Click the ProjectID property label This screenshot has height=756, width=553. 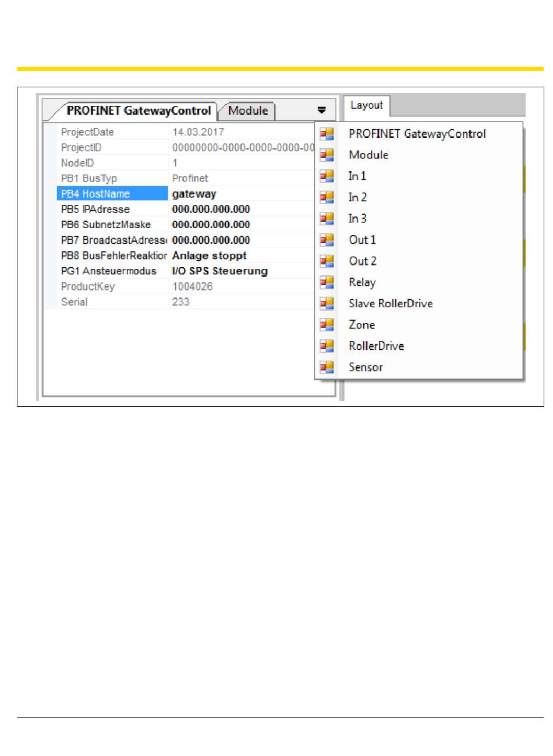(81, 147)
